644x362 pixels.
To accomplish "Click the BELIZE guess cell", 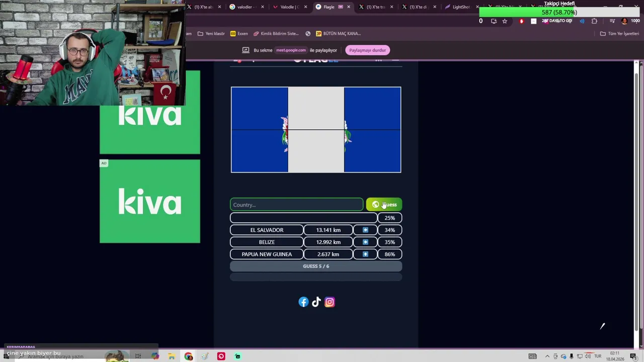I will pyautogui.click(x=267, y=242).
